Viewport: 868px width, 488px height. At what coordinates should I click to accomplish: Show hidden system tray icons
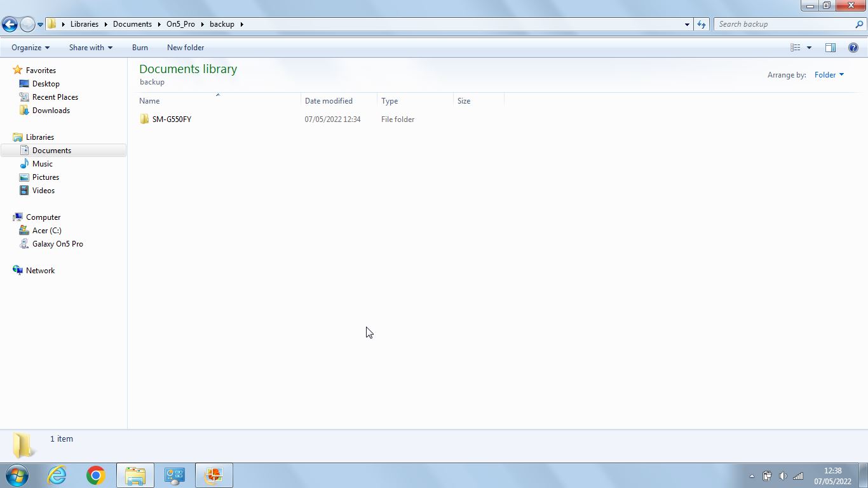(752, 476)
